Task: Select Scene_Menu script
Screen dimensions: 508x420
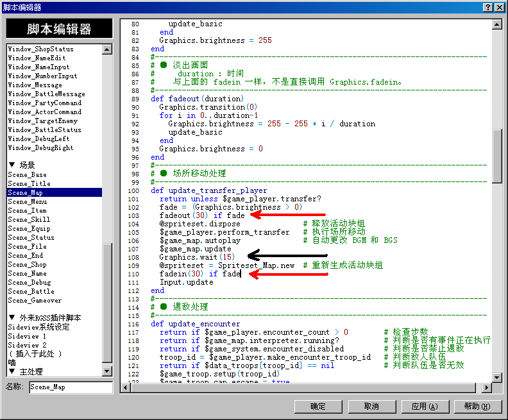Action: coord(28,202)
